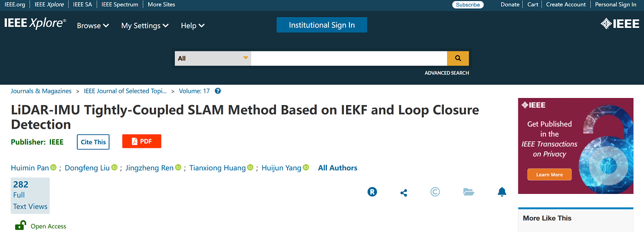Expand the Help menu
This screenshot has width=644, height=232.
tap(193, 26)
